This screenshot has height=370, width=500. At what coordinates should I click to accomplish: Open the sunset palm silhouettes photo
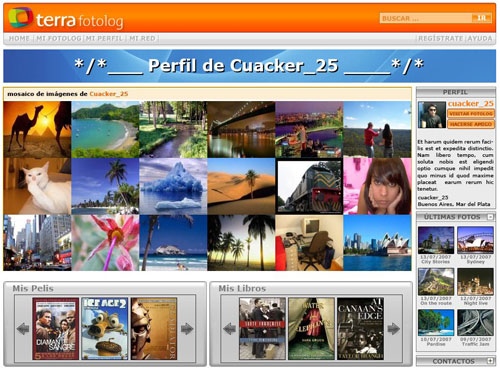tap(241, 243)
